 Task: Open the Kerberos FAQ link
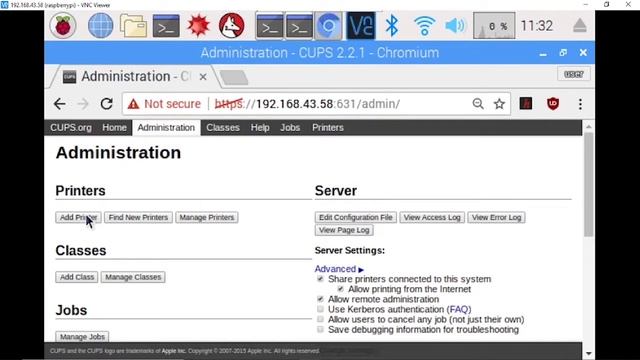pyautogui.click(x=459, y=309)
